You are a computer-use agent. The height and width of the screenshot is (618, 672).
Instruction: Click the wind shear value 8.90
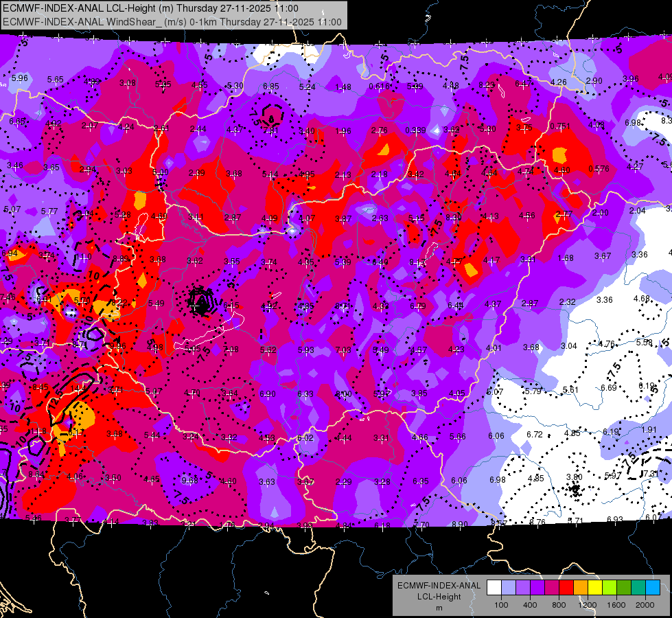pos(461,524)
